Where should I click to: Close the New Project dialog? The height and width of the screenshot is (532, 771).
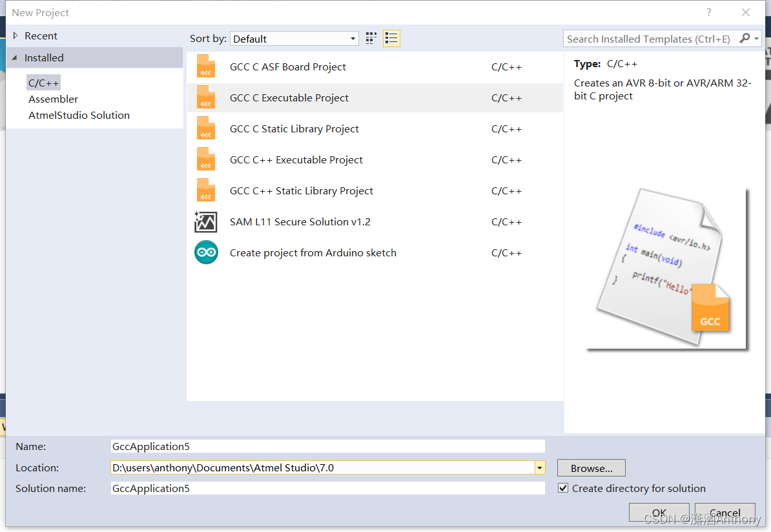[x=745, y=12]
